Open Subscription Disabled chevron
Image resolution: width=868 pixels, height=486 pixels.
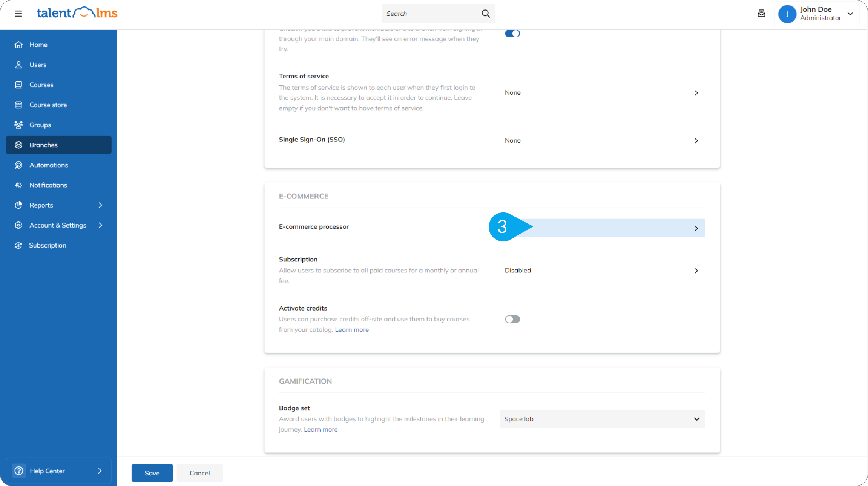(x=696, y=271)
